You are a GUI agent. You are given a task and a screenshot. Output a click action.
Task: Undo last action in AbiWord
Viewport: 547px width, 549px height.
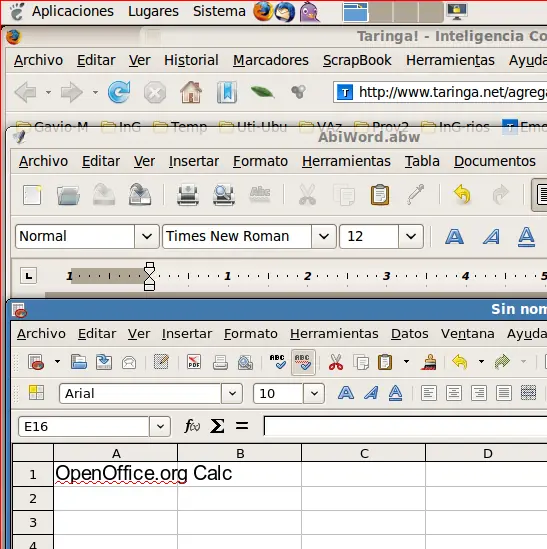(x=462, y=195)
